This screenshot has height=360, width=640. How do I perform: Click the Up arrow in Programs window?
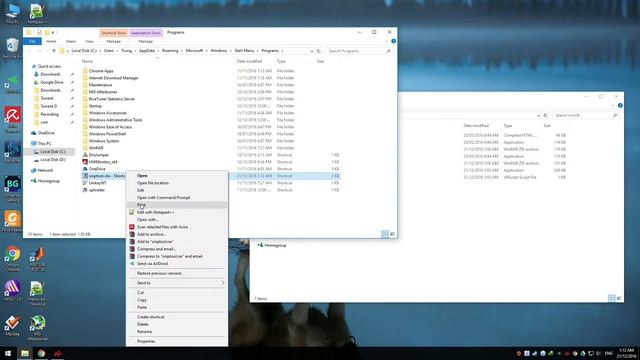(53, 51)
